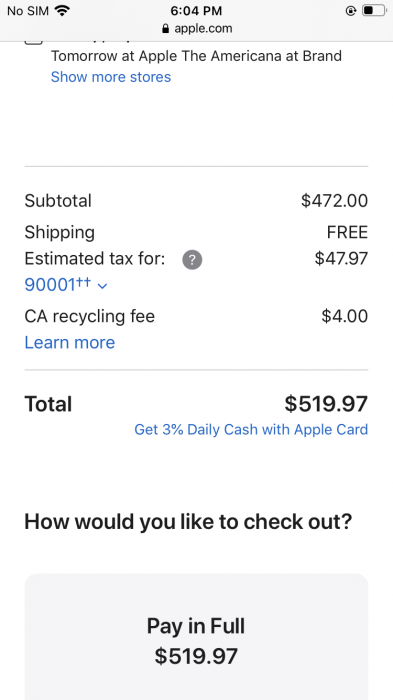The image size is (393, 700).
Task: Expand the chevron next to 90001
Action: click(x=102, y=286)
